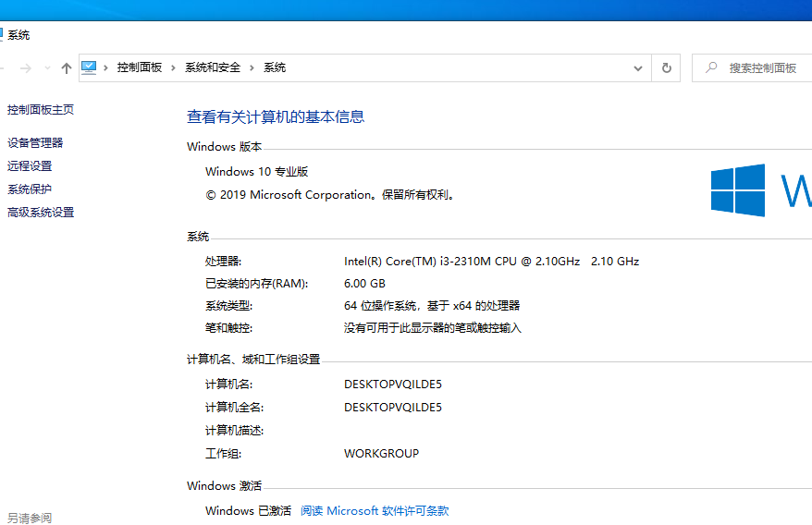
Task: Click the Windows 版本 section header
Action: coord(224,147)
